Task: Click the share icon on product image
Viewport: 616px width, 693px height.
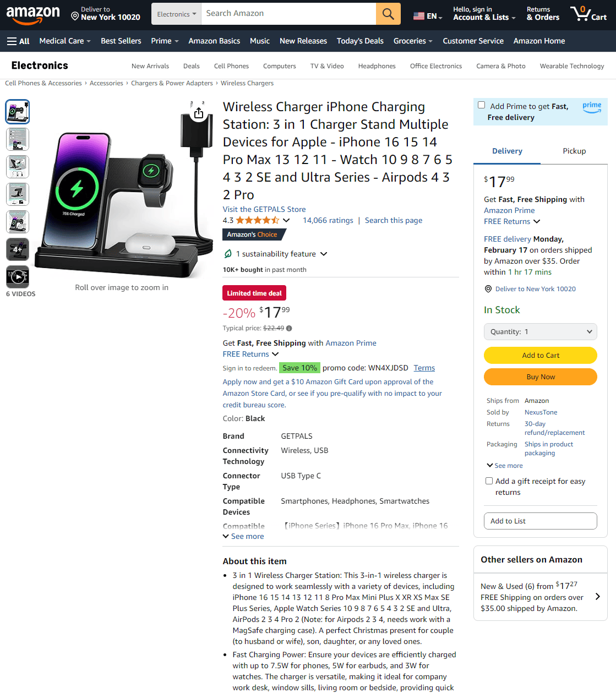Action: (199, 113)
